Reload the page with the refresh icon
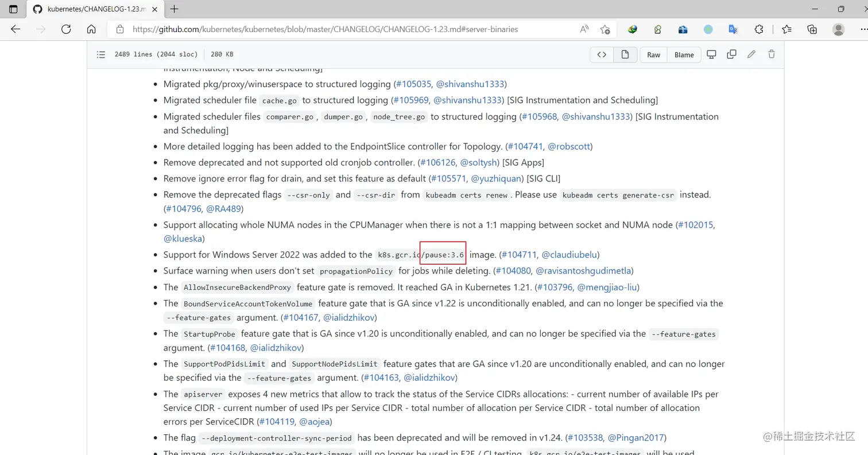The height and width of the screenshot is (455, 868). [x=66, y=29]
